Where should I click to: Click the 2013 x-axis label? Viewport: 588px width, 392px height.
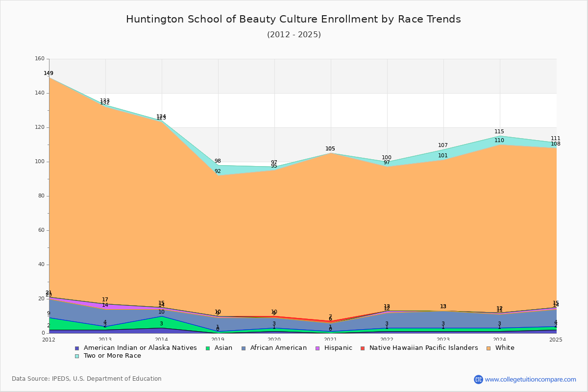[x=105, y=339]
